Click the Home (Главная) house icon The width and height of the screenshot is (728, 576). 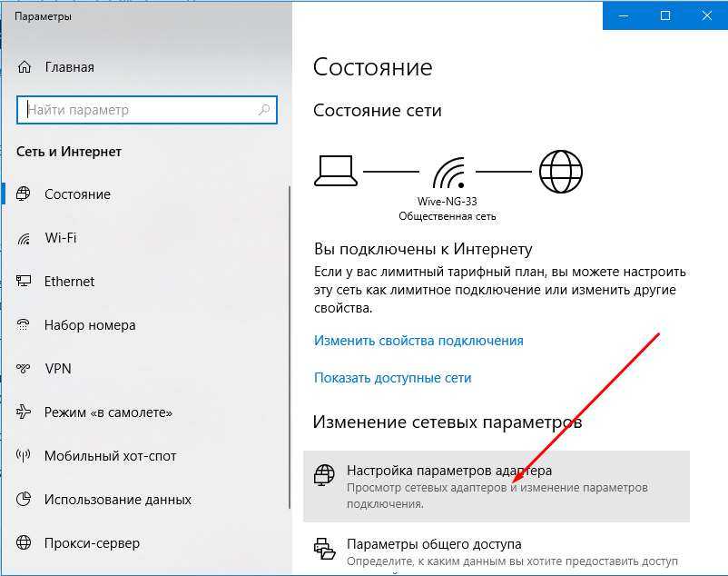[x=25, y=67]
